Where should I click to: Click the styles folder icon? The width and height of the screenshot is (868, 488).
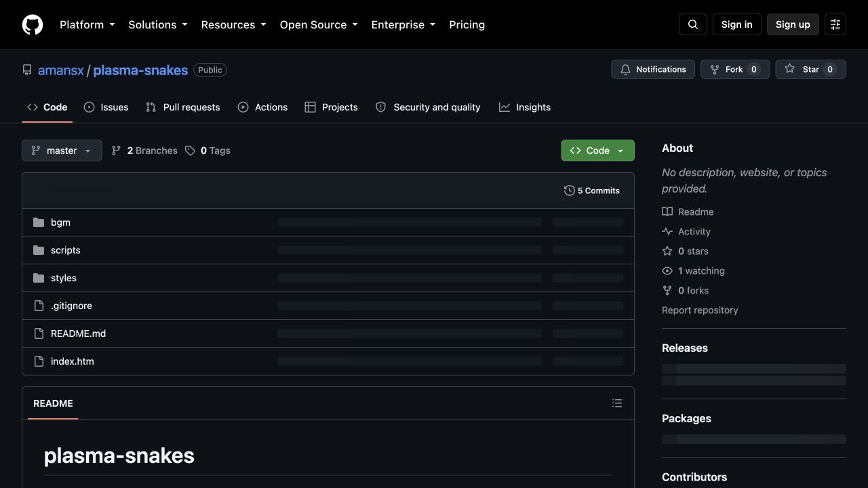[39, 278]
